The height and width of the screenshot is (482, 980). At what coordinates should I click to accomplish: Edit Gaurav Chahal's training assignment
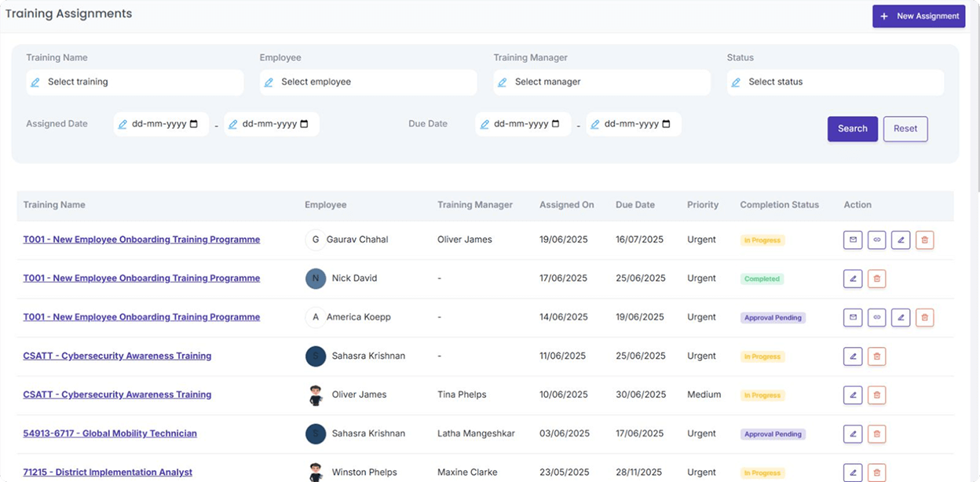[901, 240]
